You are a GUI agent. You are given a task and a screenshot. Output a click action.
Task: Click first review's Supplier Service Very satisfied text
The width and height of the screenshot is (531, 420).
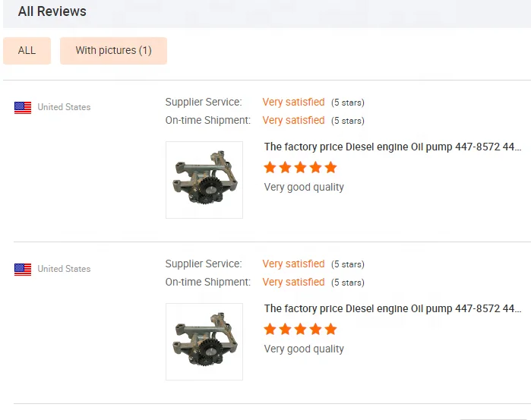click(x=294, y=103)
